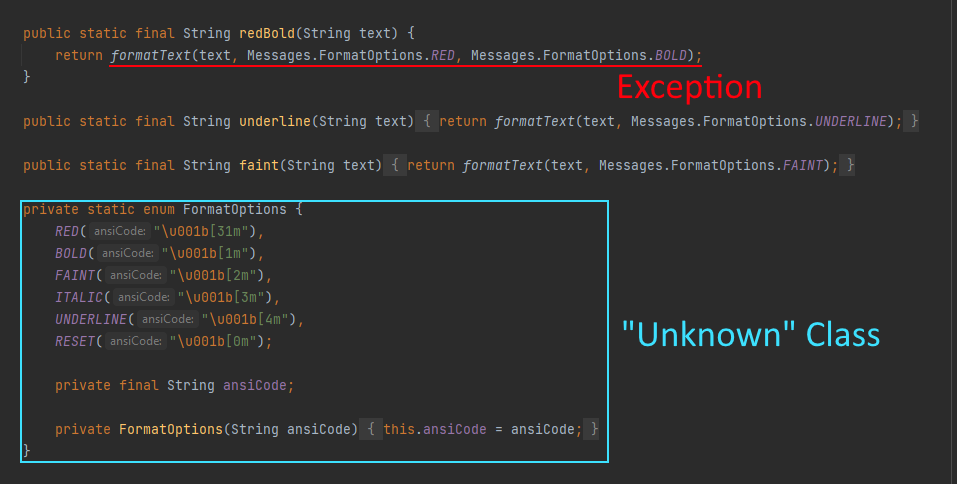The width and height of the screenshot is (957, 484).
Task: Click the UNDERLINE constant in underline method
Action: (850, 121)
